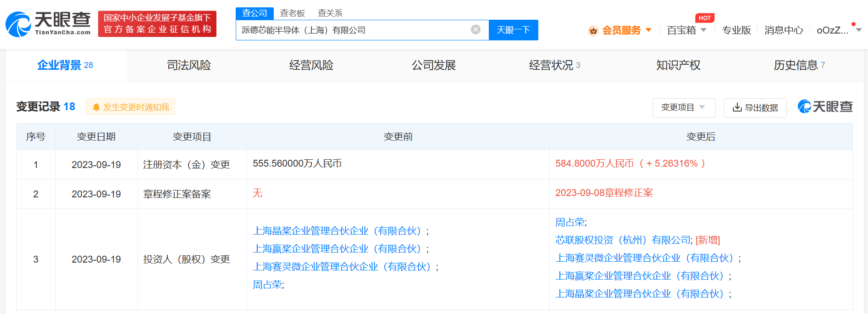Viewport: 868px width, 314px height.
Task: Open 周占荣 link in 变更后 column
Action: 570,222
